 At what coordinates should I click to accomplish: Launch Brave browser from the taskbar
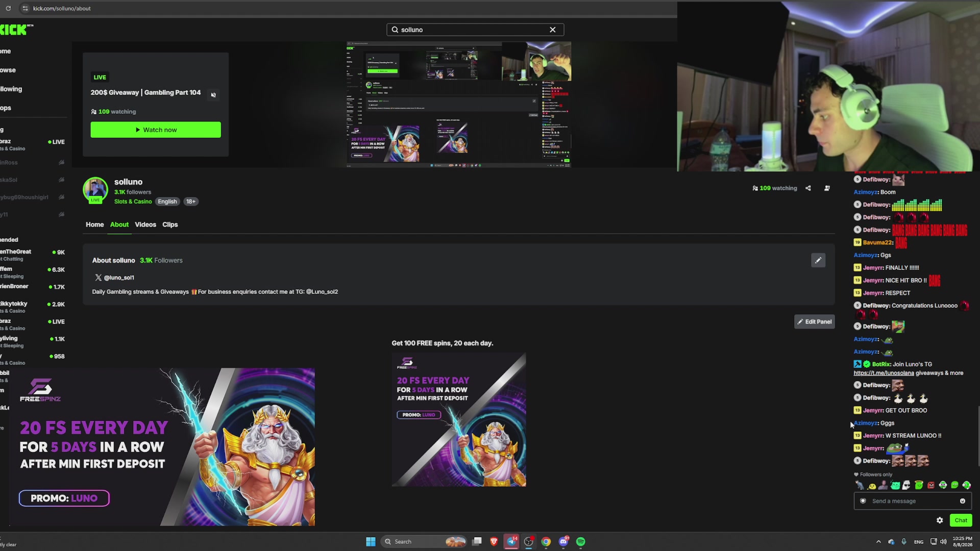point(494,541)
